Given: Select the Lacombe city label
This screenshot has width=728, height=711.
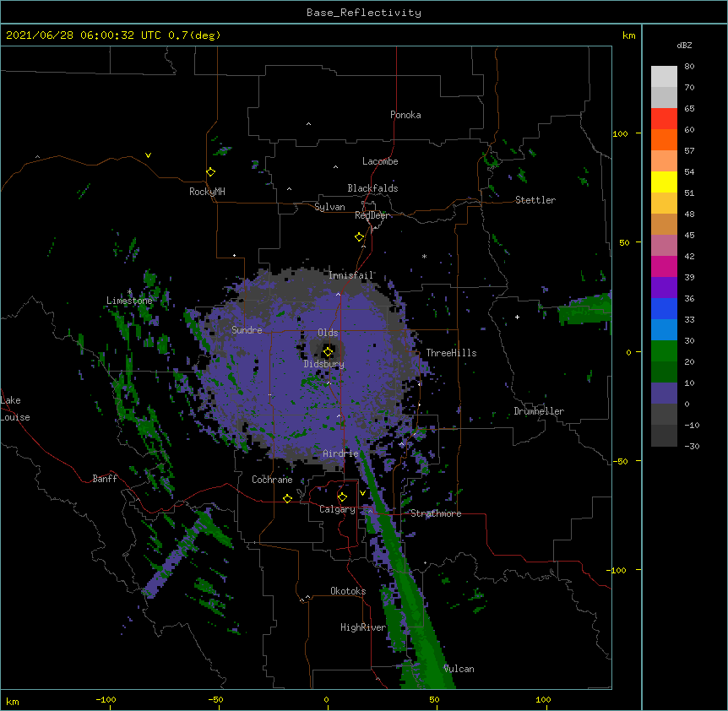Looking at the screenshot, I should pyautogui.click(x=380, y=161).
